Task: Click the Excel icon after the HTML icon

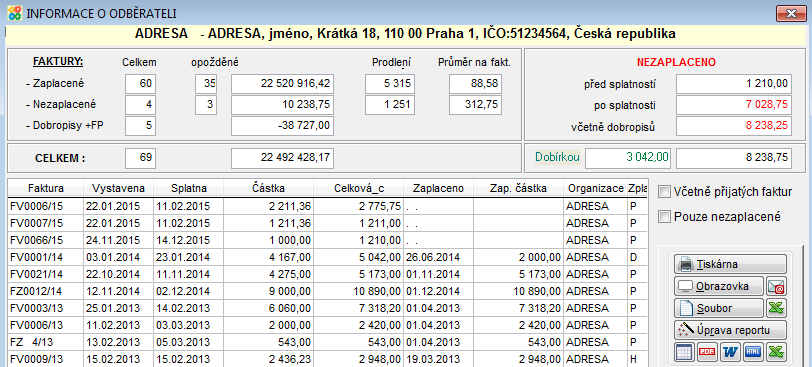Action: (x=776, y=352)
